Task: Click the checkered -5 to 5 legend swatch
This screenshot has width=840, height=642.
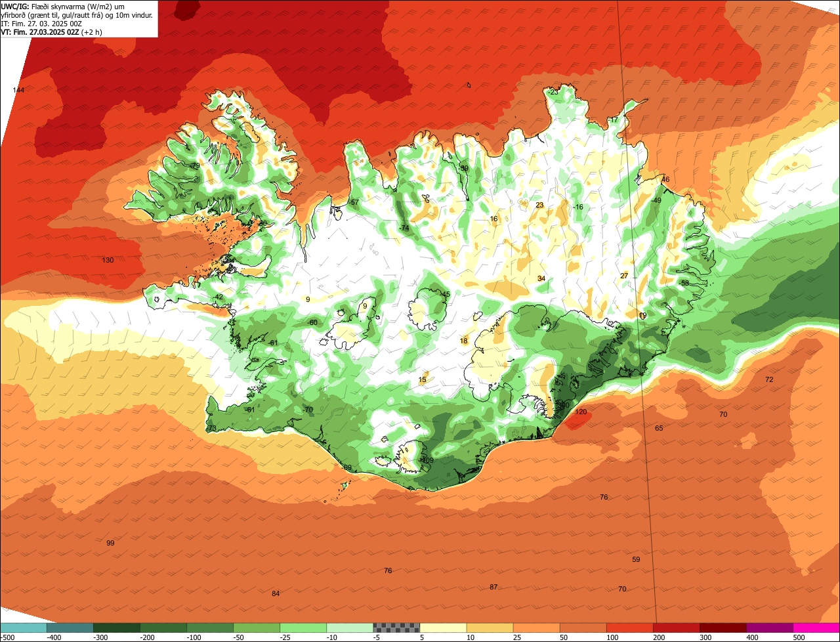Action: 396,628
